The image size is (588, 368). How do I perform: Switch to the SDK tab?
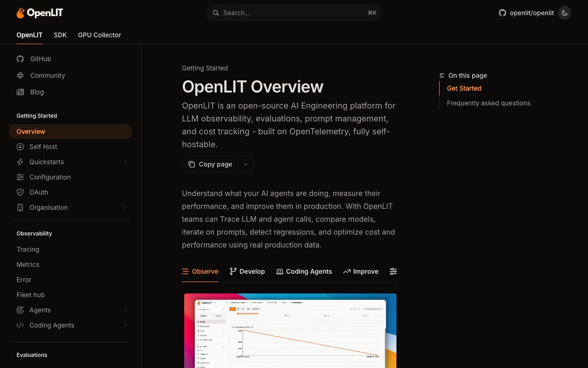pos(60,35)
